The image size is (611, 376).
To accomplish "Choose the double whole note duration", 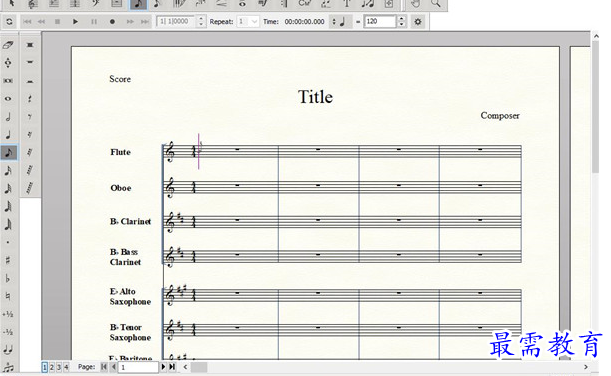I will coord(8,81).
